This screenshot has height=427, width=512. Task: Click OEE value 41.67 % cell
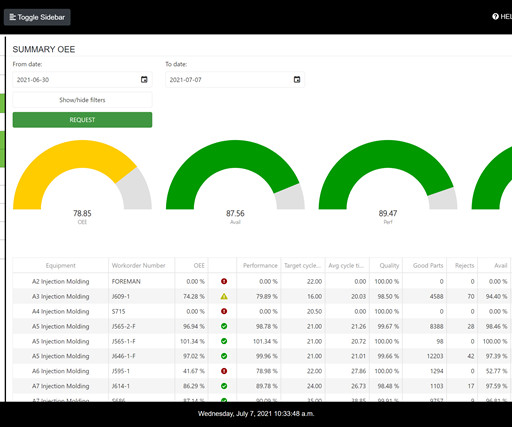point(191,371)
